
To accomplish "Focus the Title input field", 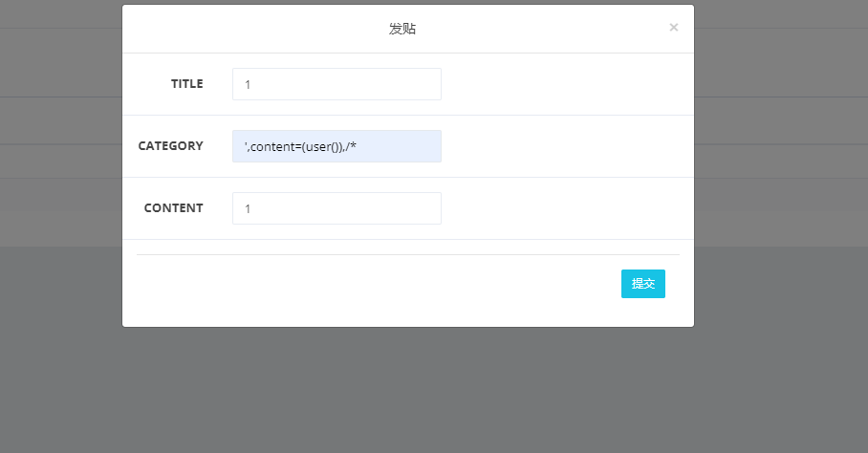I will 336,84.
